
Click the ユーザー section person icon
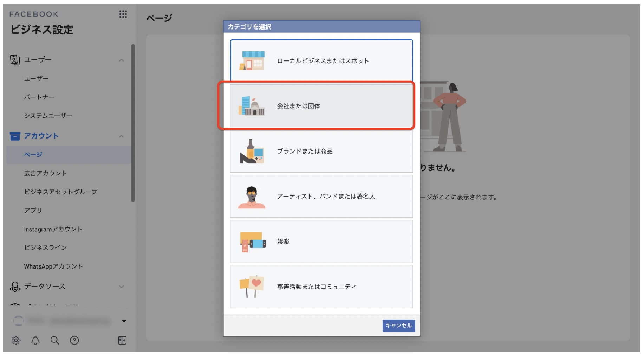(x=15, y=60)
